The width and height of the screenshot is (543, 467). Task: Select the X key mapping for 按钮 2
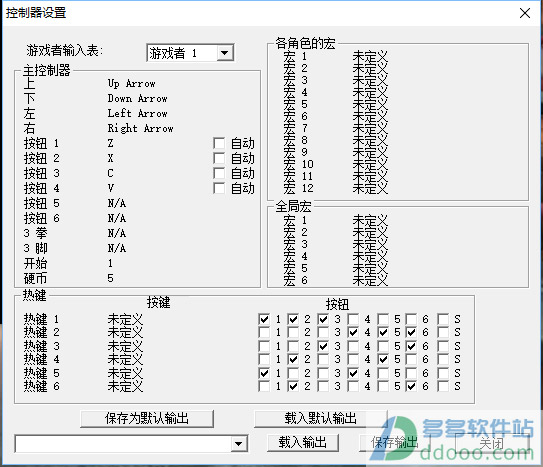pyautogui.click(x=110, y=158)
